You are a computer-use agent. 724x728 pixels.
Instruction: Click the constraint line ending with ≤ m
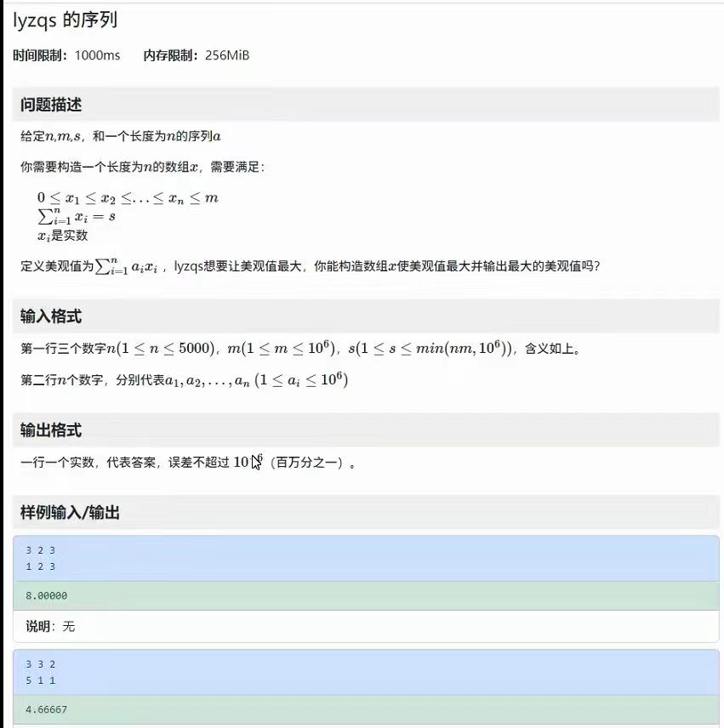[x=128, y=198]
